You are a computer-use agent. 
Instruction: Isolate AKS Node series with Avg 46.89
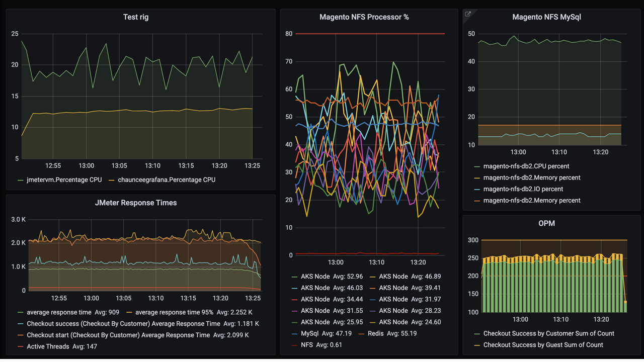[406, 277]
